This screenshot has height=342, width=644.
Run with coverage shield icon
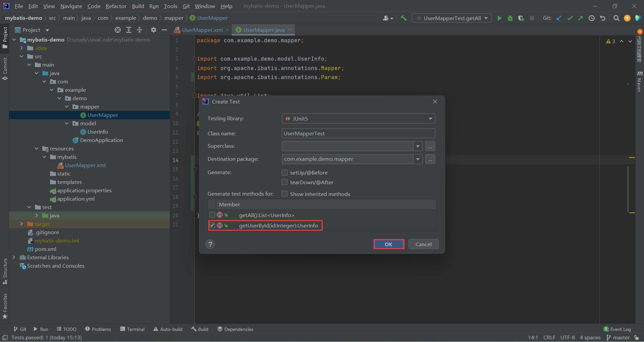pos(521,18)
